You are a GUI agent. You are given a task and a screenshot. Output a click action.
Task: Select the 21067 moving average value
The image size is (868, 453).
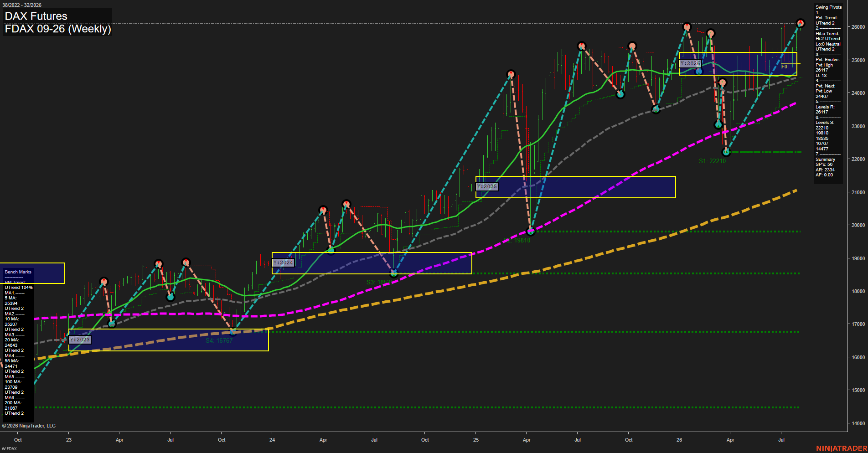(11, 408)
